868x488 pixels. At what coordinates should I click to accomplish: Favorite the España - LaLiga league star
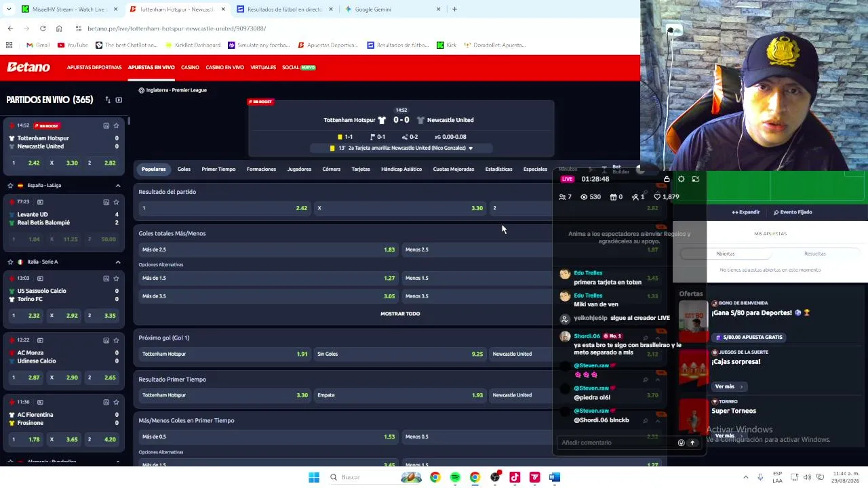point(10,185)
